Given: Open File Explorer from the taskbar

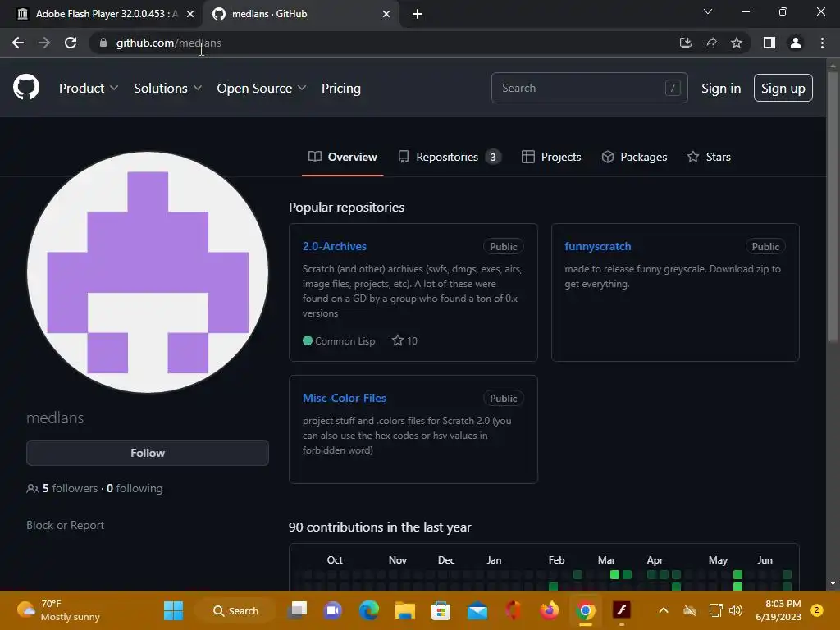Looking at the screenshot, I should point(405,610).
